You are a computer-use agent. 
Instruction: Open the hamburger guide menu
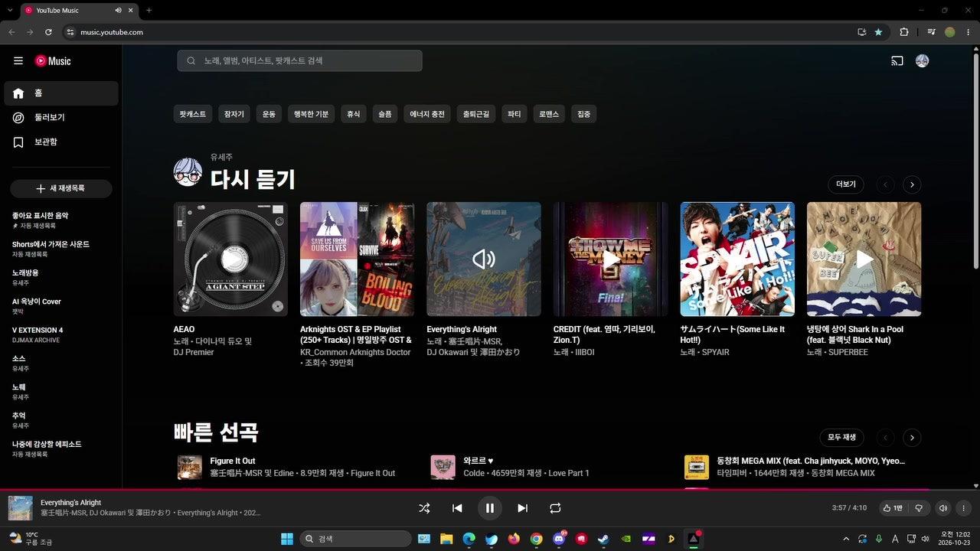(18, 61)
